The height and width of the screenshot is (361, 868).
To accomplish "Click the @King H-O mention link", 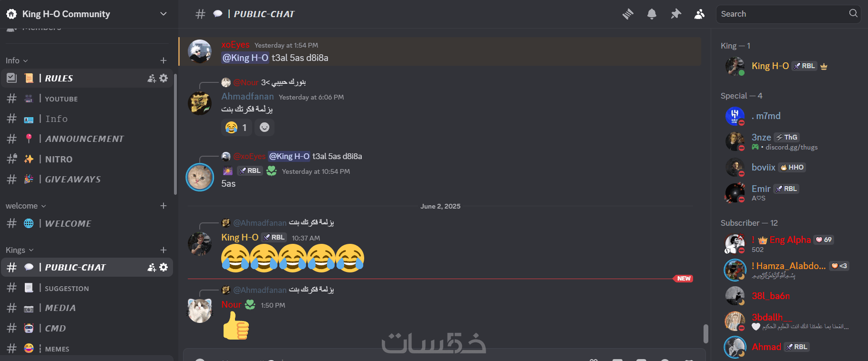I will pos(245,58).
